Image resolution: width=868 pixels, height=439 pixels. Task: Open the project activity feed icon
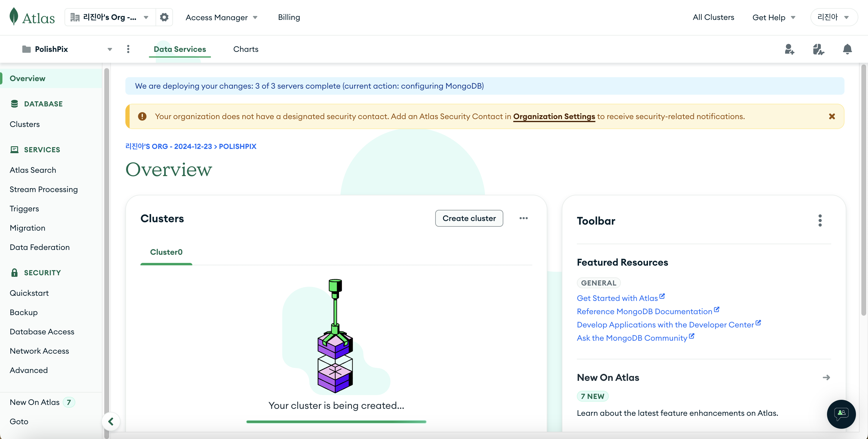[818, 49]
